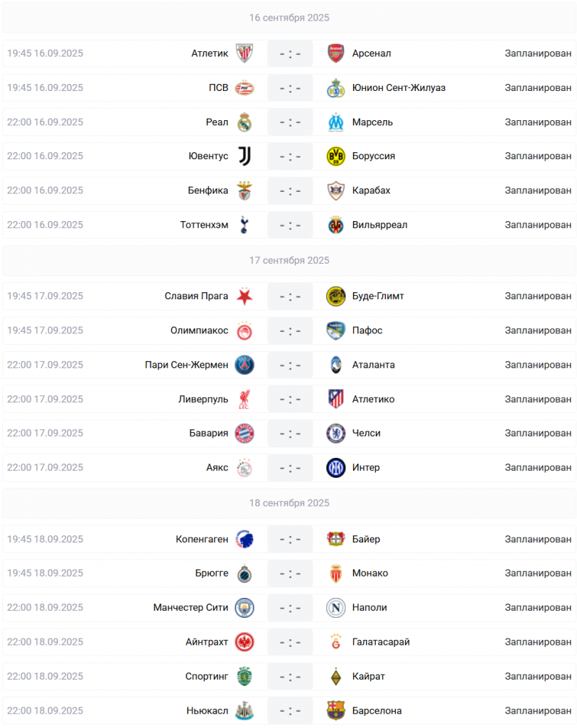
Task: Click the Arsenal club crest
Action: coord(335,53)
